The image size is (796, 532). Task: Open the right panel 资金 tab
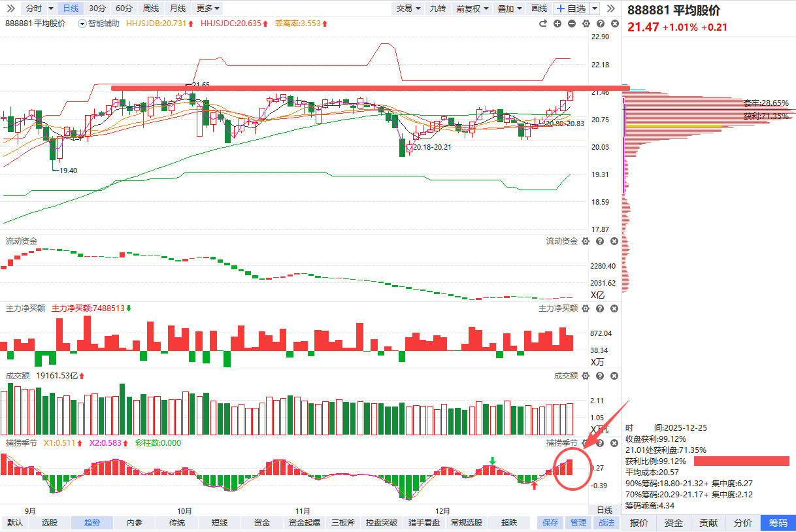coord(674,523)
